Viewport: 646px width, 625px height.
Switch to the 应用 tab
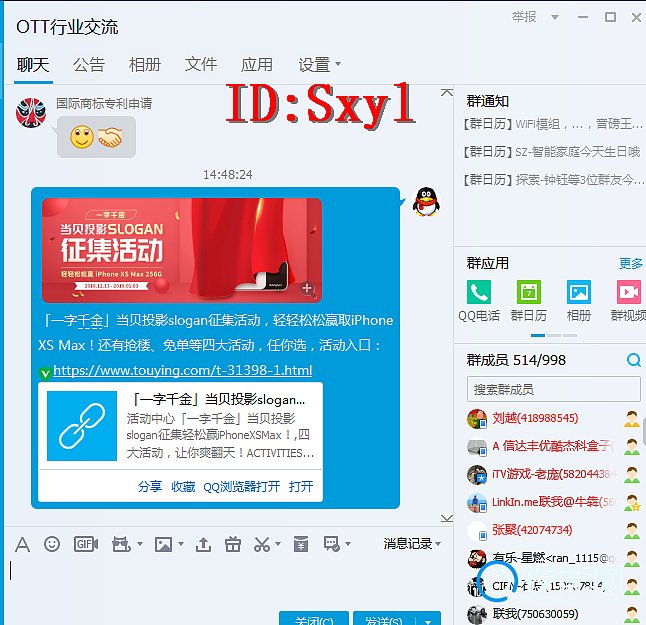pos(257,65)
